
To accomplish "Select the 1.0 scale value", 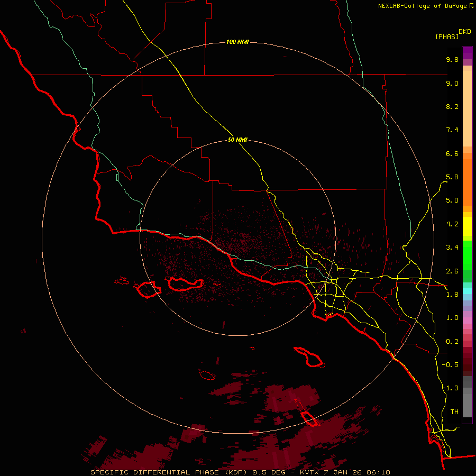I will (452, 318).
